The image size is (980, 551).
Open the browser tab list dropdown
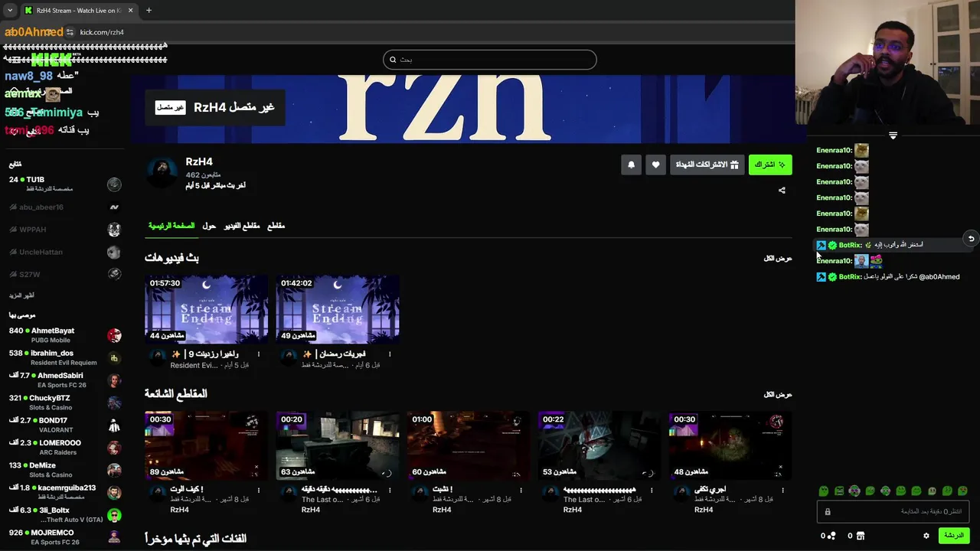(10, 10)
